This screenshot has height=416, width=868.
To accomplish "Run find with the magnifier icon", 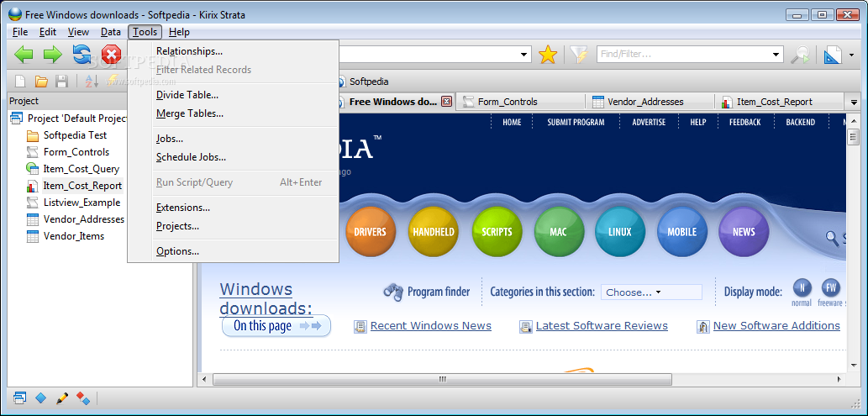I will pyautogui.click(x=800, y=55).
